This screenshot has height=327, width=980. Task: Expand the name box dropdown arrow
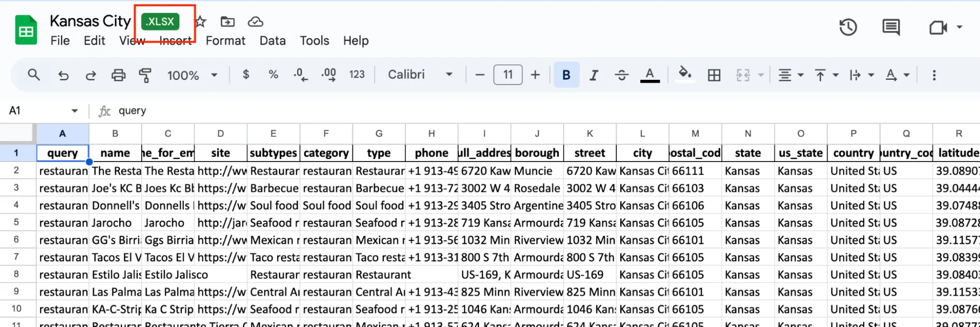75,111
